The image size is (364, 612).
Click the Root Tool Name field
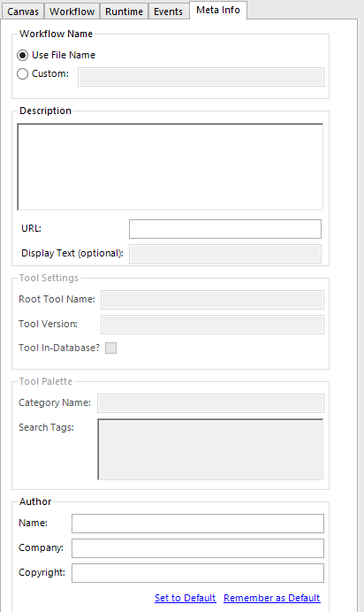pyautogui.click(x=212, y=300)
